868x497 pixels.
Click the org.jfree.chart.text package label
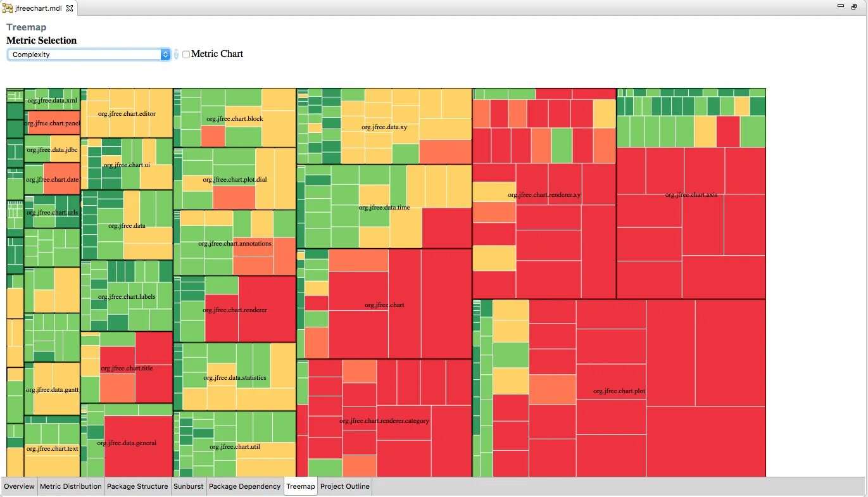[53, 449]
